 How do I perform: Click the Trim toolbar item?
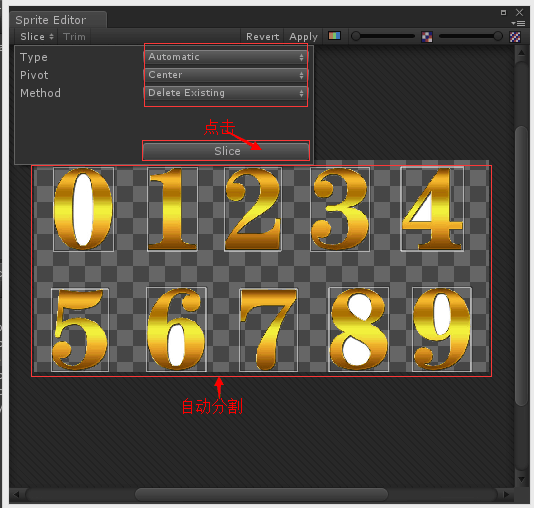point(74,36)
